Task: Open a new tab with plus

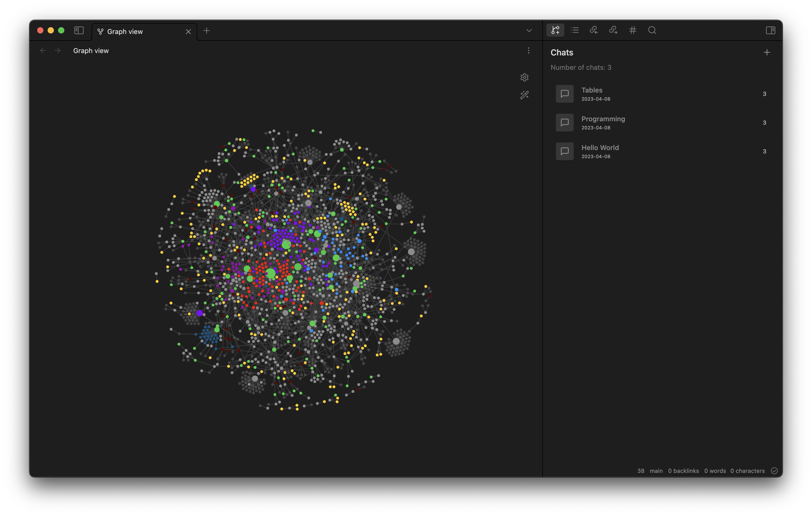Action: pos(207,31)
